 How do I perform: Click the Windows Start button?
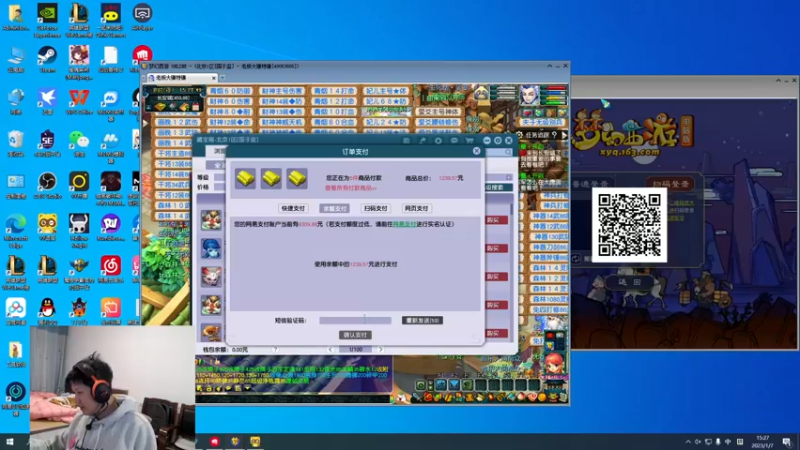click(10, 441)
